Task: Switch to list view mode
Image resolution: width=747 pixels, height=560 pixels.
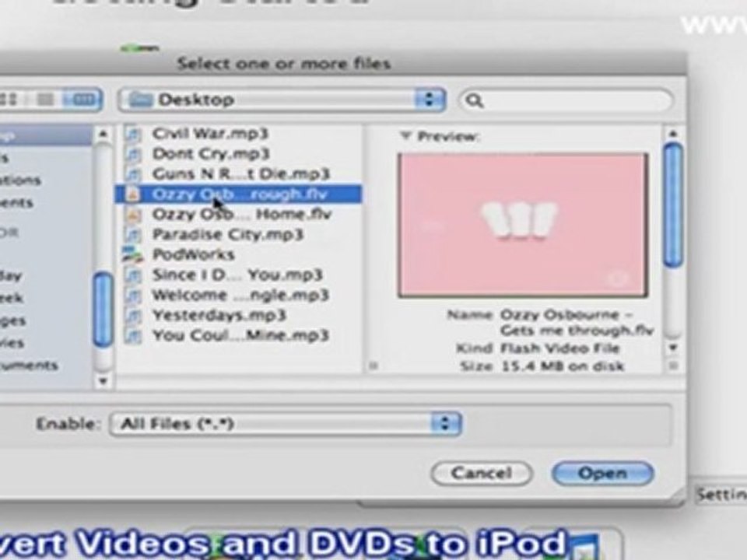Action: (46, 100)
